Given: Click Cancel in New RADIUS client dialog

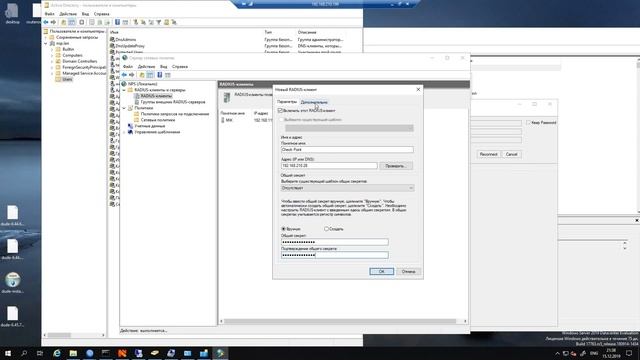Looking at the screenshot, I should [x=408, y=271].
